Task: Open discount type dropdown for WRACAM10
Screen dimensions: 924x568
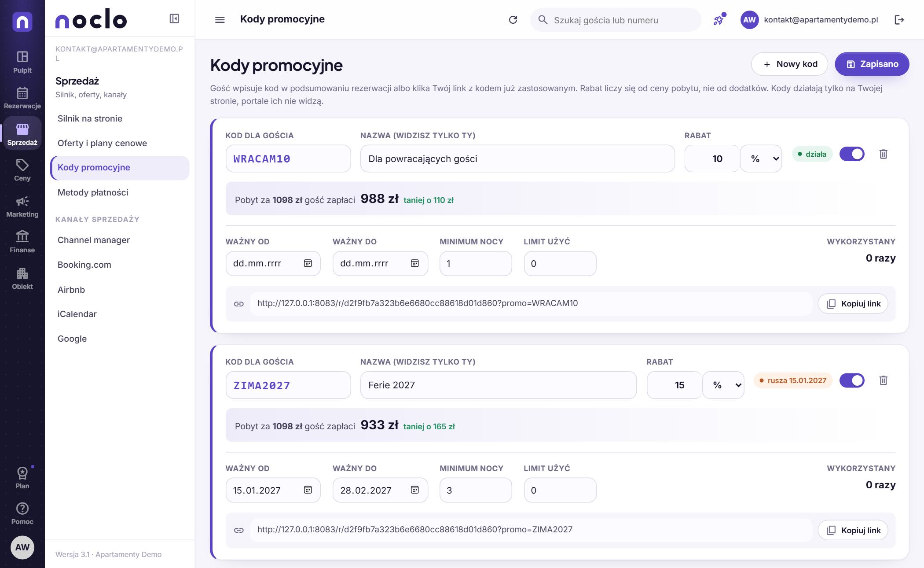Action: click(x=761, y=159)
